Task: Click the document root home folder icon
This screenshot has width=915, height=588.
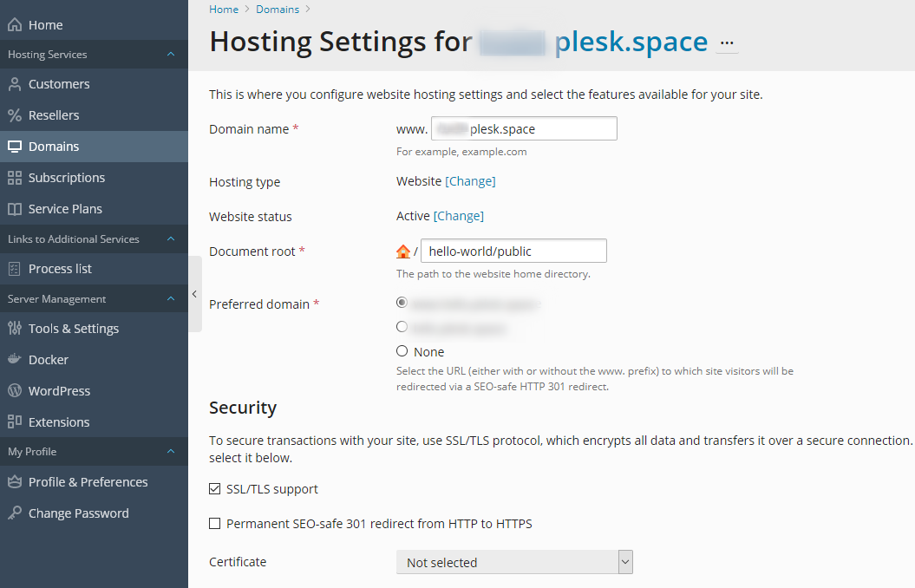Action: [x=403, y=252]
